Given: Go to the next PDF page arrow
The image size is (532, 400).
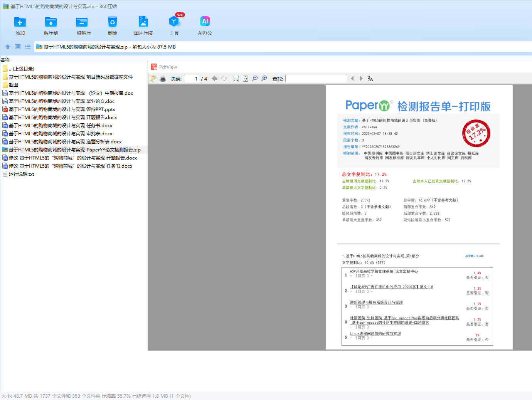Looking at the screenshot, I should pos(224,79).
